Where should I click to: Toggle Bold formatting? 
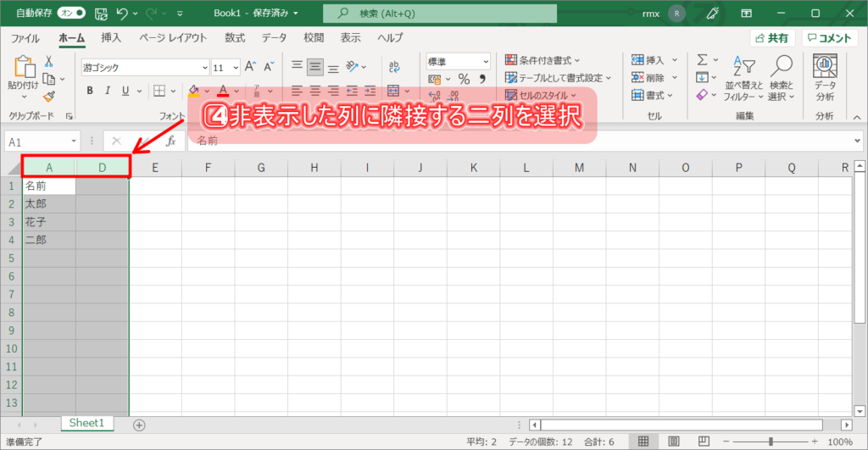(89, 92)
